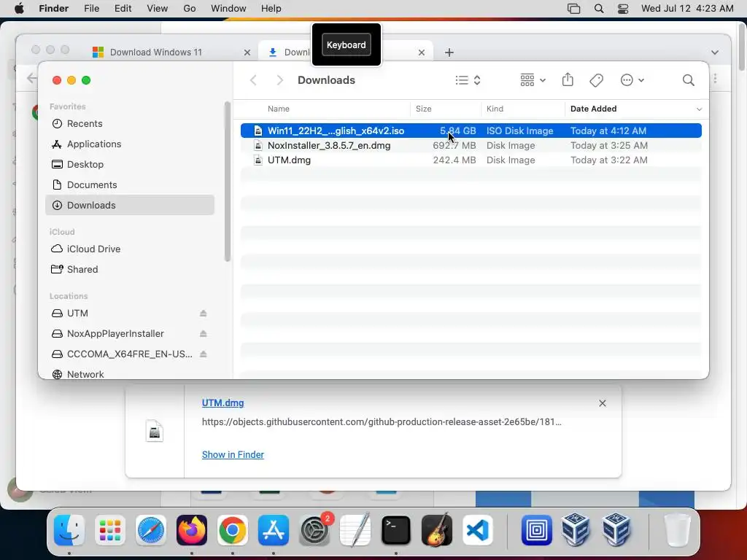Viewport: 747px width, 560px height.
Task: Sort by Kind column header
Action: pos(495,109)
